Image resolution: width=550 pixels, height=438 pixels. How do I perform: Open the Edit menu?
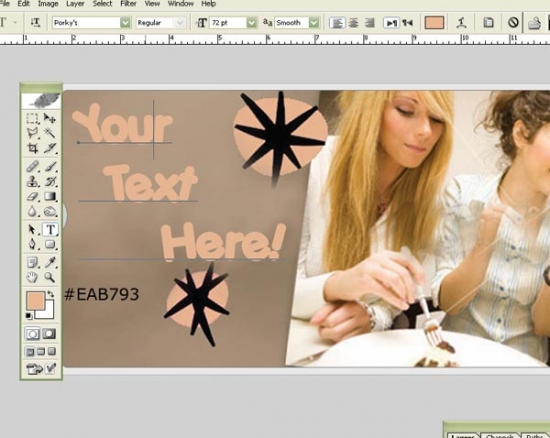pyautogui.click(x=24, y=4)
